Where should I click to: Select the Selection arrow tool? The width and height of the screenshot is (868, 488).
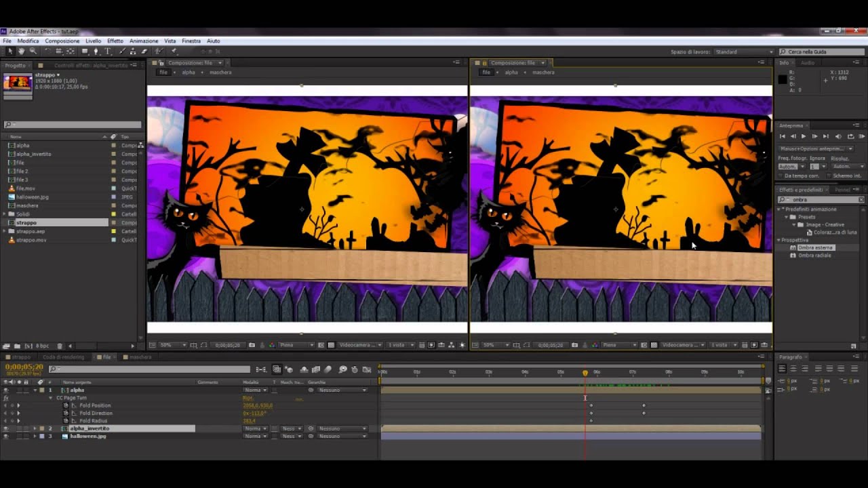click(x=10, y=52)
